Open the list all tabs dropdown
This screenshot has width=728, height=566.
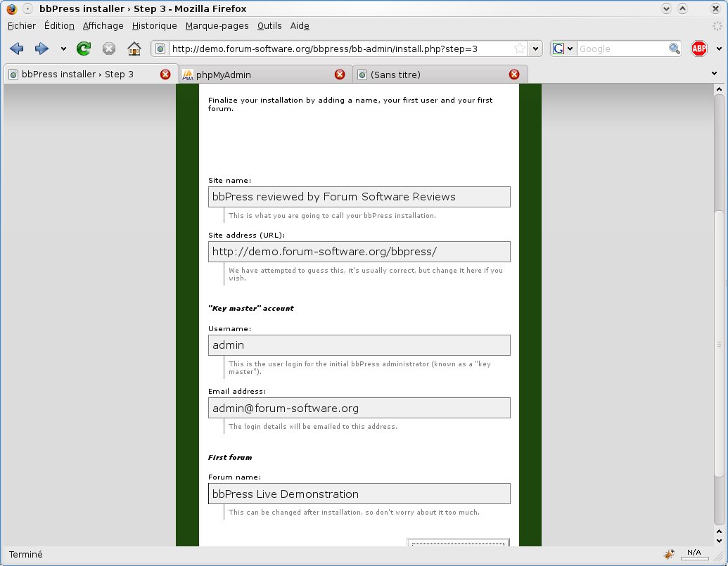[714, 73]
